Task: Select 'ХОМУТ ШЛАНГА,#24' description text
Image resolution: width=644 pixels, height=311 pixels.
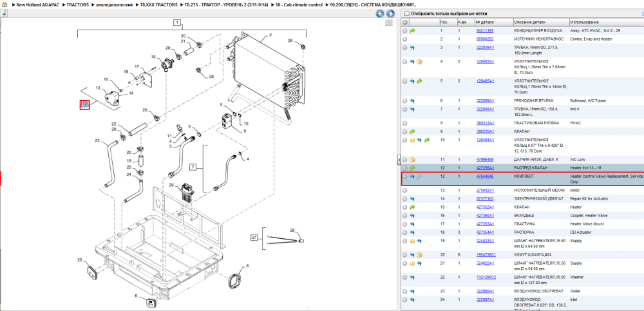Action: (x=533, y=255)
